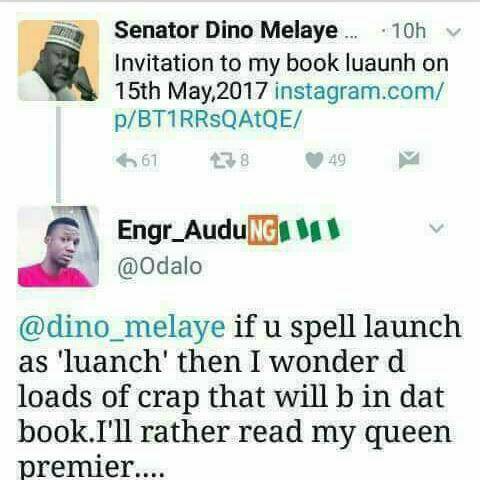Open Senator Dino Melaye's profile picture
480x480 pixels.
tap(58, 60)
